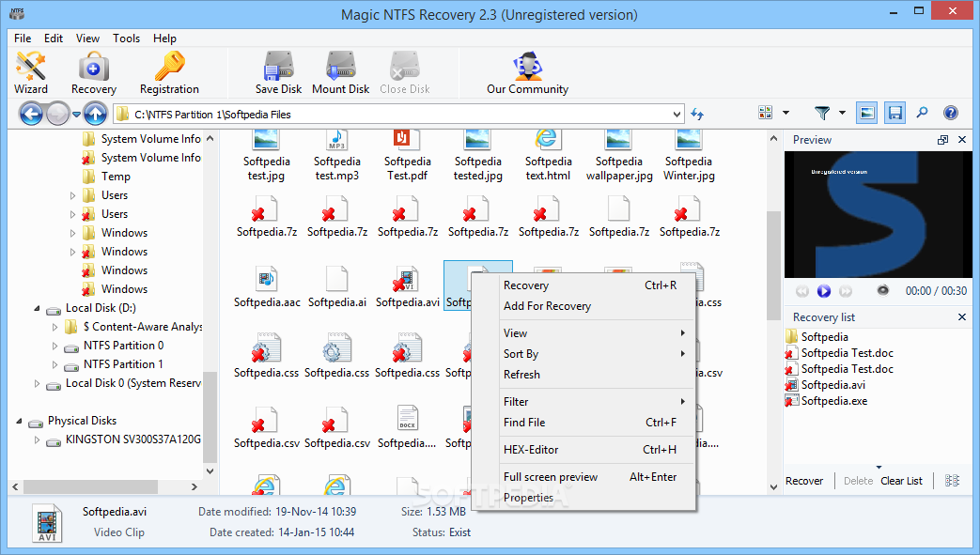Click Mount Disk icon
This screenshot has width=980, height=555.
(x=341, y=72)
